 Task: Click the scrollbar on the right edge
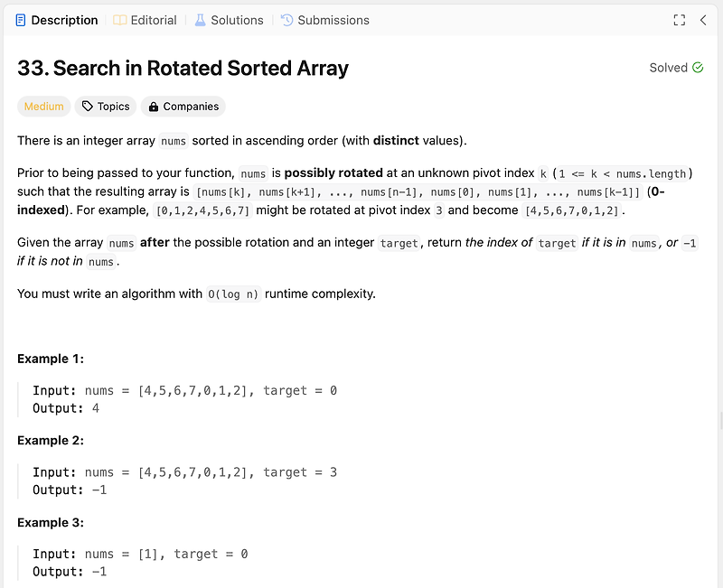(721, 421)
